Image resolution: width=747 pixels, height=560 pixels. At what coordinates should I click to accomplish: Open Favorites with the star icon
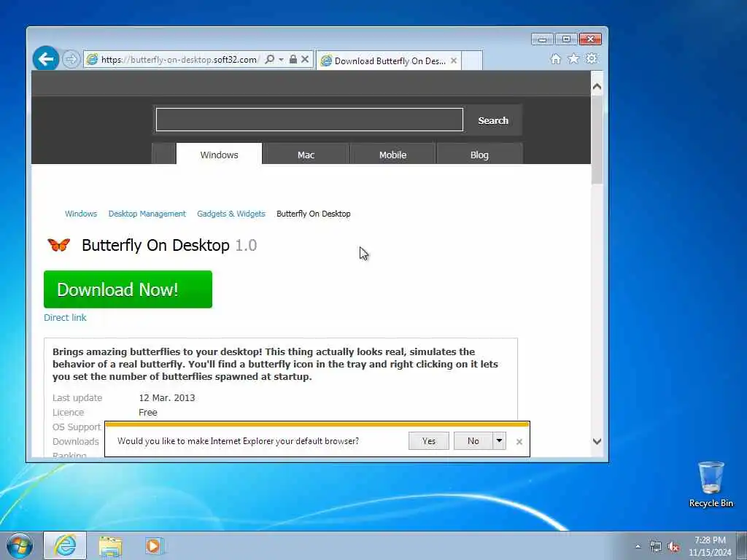573,58
